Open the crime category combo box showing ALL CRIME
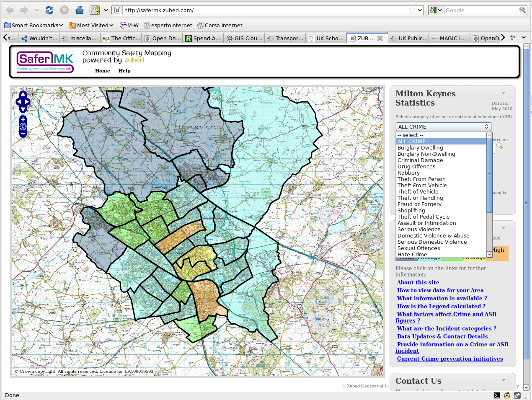 coord(443,126)
